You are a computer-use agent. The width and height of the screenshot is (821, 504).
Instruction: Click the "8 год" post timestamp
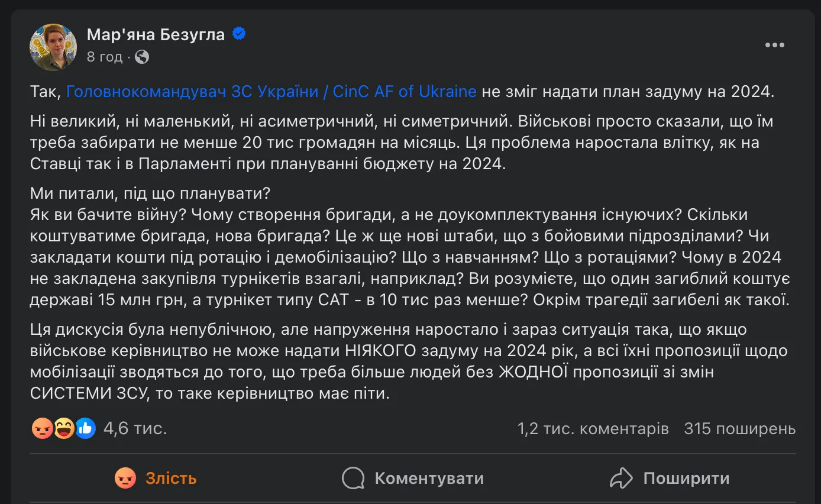105,57
